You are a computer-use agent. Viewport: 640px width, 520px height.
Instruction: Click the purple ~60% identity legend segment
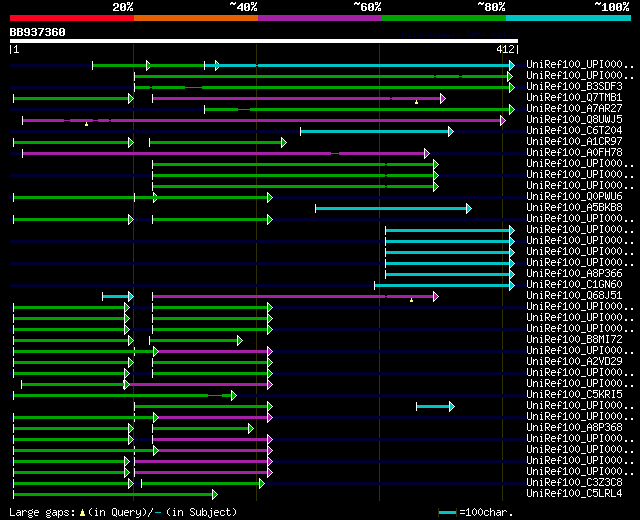(x=320, y=18)
